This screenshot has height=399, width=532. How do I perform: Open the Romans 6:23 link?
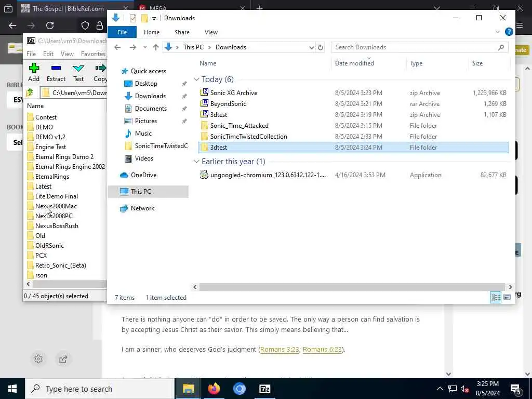point(322,350)
